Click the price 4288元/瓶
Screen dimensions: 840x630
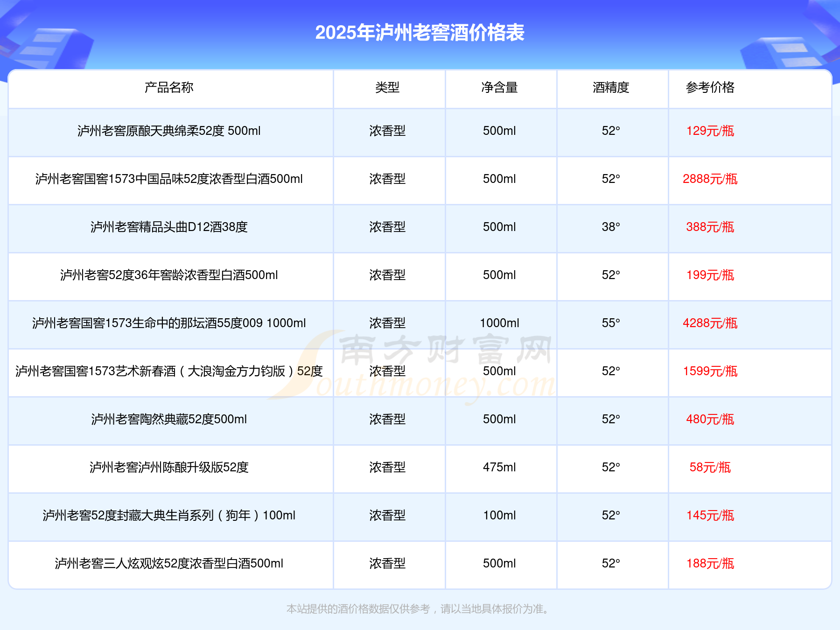click(x=710, y=323)
